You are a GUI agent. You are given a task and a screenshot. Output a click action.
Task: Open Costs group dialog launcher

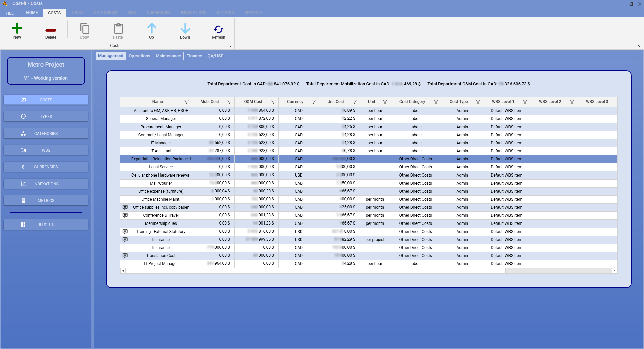click(x=230, y=46)
